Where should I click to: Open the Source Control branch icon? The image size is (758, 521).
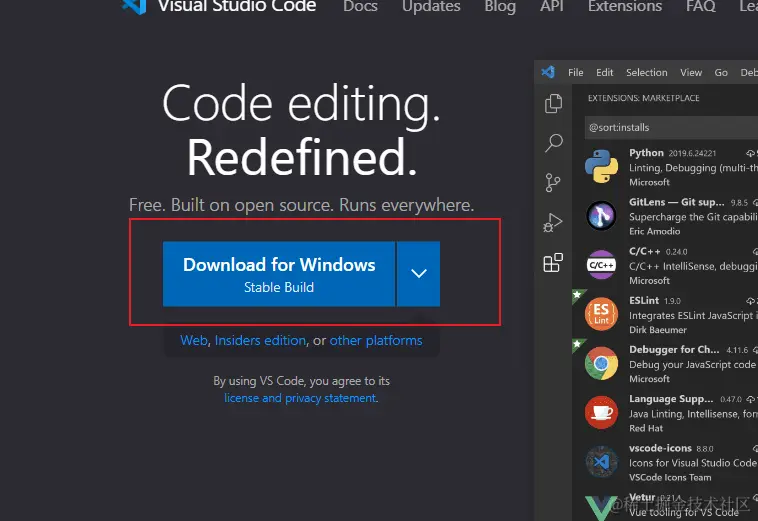(553, 183)
